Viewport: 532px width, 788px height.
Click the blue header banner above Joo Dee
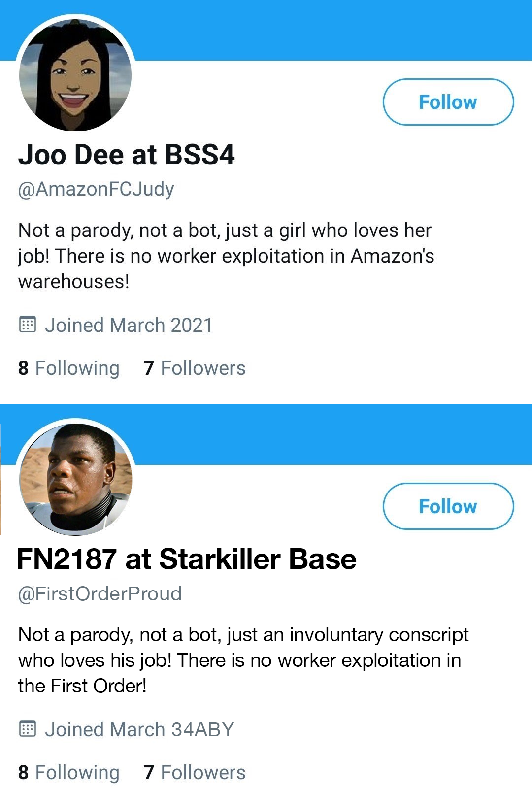pyautogui.click(x=325, y=30)
